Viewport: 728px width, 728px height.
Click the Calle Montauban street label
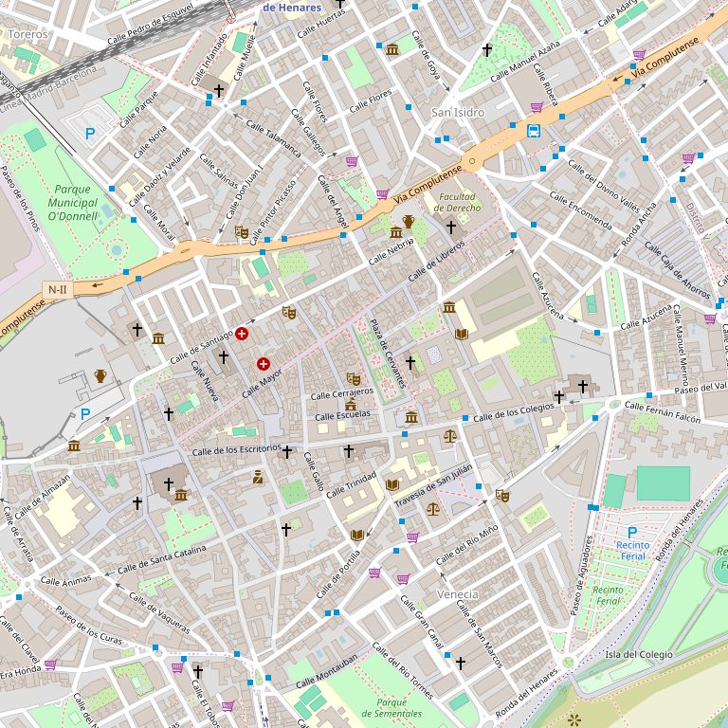coord(327,671)
